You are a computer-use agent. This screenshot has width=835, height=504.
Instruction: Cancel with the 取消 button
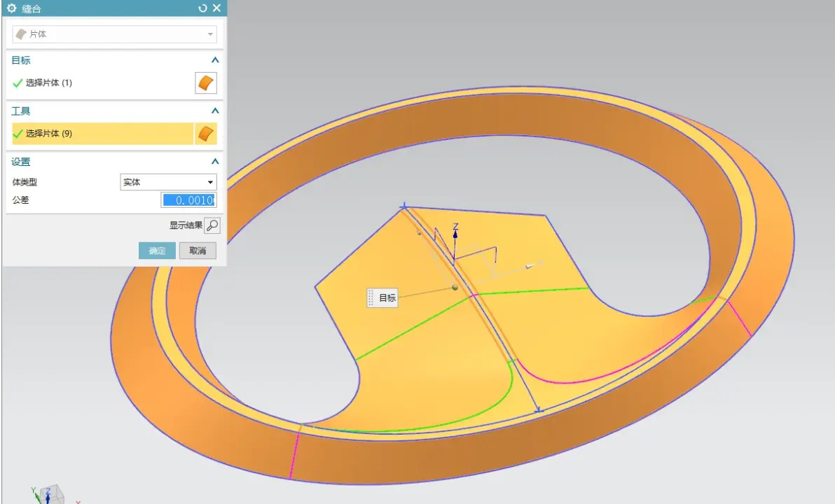pyautogui.click(x=198, y=251)
